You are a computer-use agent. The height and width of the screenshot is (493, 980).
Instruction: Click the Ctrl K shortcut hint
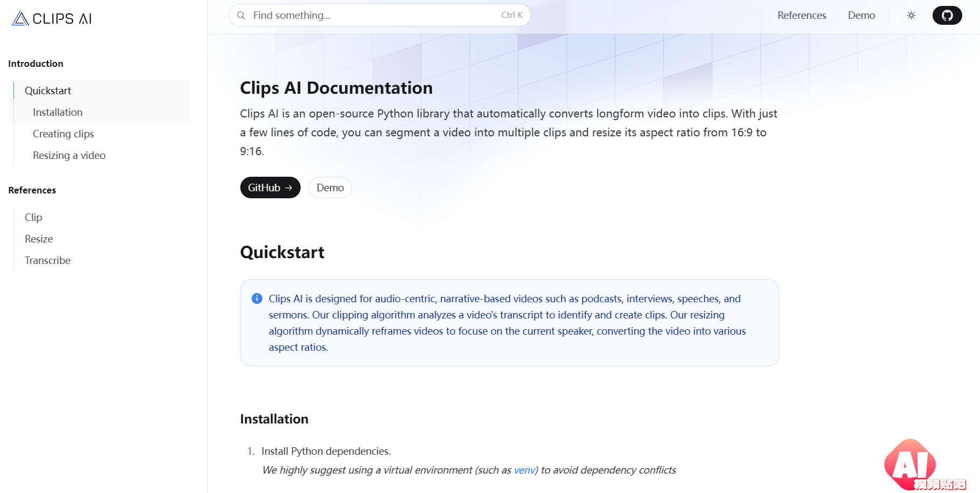point(512,15)
